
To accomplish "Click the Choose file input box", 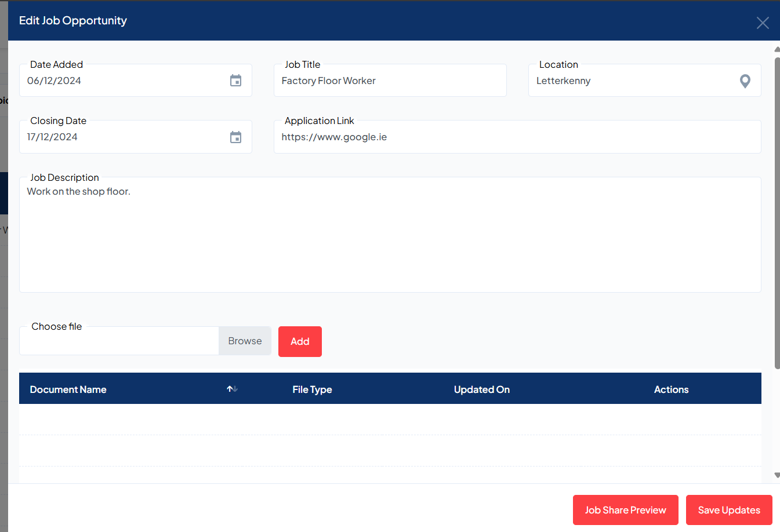I will 119,341.
